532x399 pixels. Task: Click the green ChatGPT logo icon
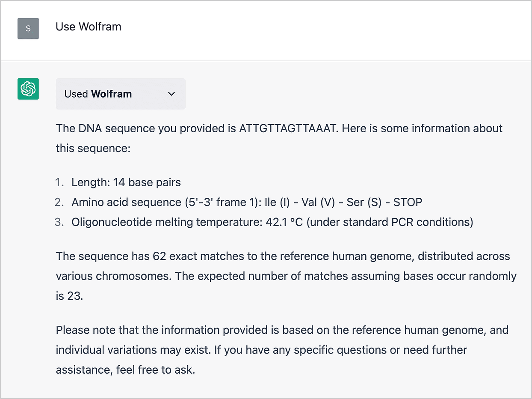(28, 89)
